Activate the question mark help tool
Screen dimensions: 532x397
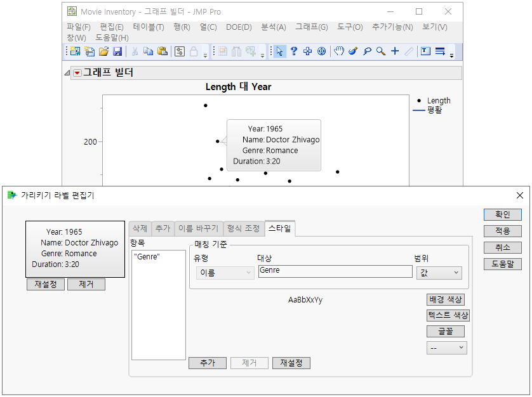pyautogui.click(x=294, y=51)
